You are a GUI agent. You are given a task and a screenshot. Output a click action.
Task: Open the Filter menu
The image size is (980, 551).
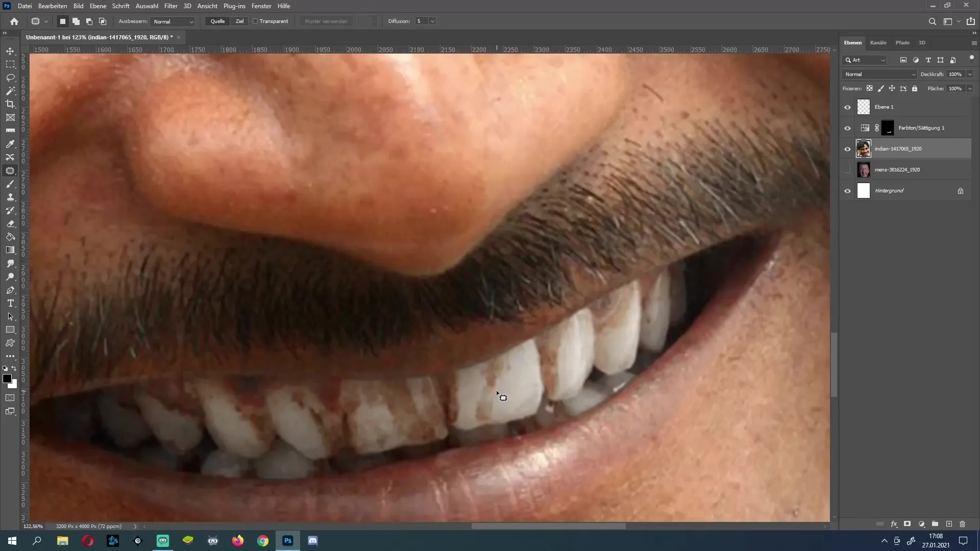click(170, 6)
